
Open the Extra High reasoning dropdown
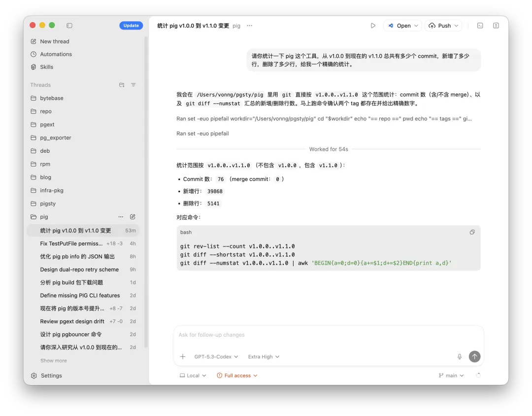tap(263, 356)
